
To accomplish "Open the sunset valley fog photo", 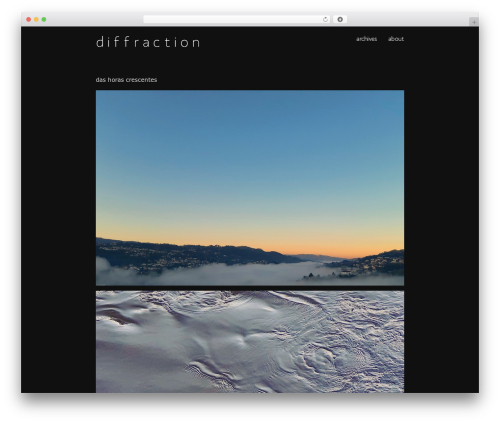I will tap(250, 188).
